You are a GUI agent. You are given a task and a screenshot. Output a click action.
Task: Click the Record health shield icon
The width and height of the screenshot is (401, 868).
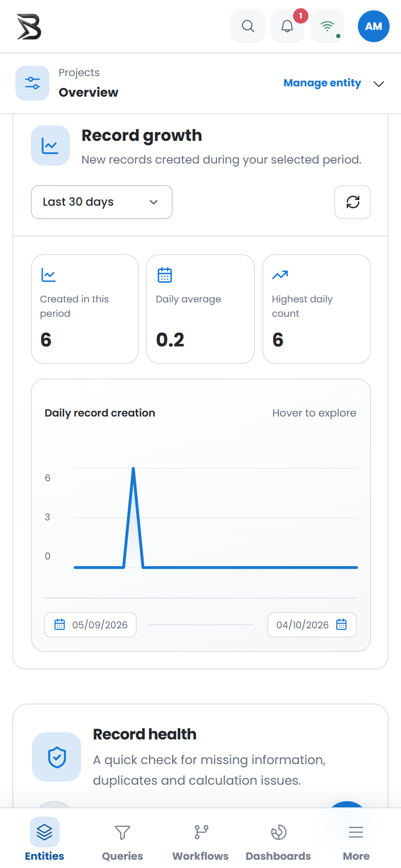[57, 757]
